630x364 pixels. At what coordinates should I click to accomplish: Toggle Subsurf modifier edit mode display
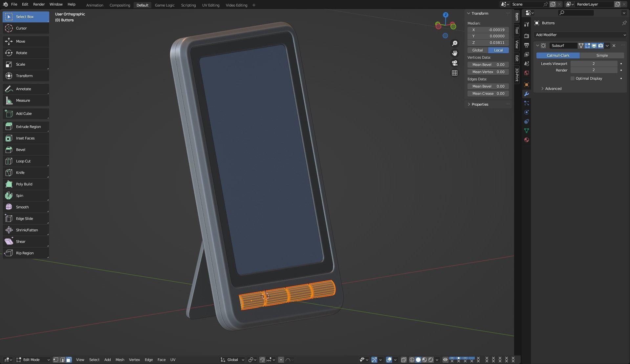pyautogui.click(x=587, y=46)
